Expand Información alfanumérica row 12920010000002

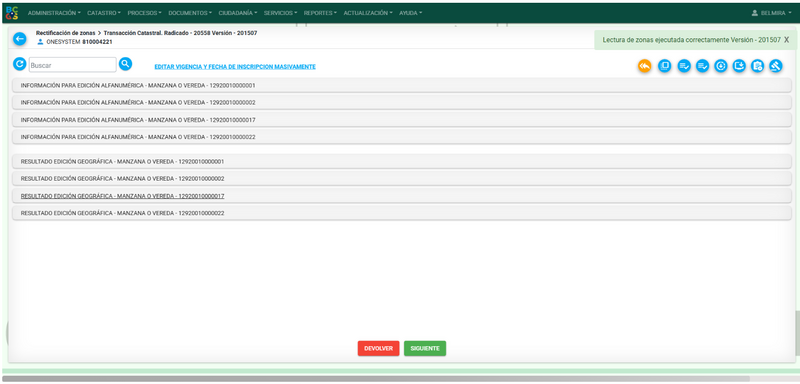pos(402,103)
